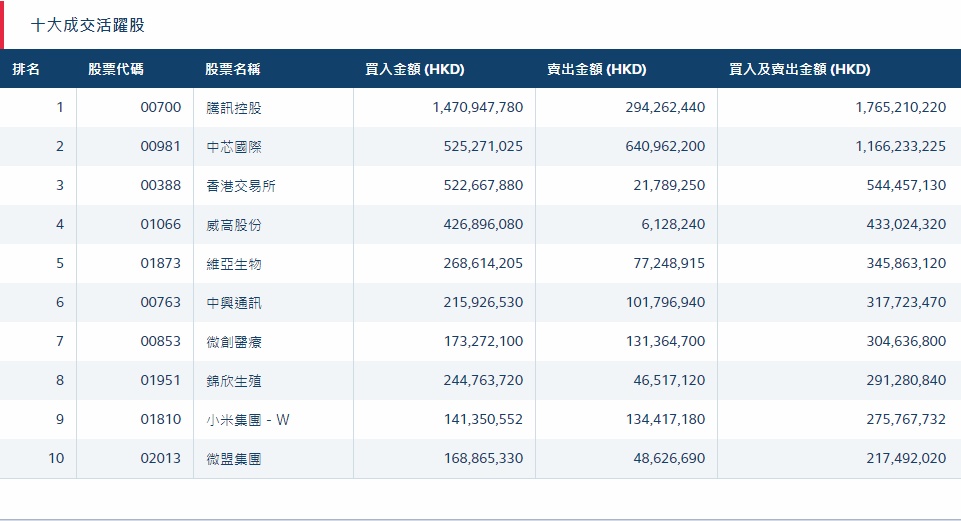Click stock name 維亞生物
This screenshot has width=961, height=521.
coord(234,264)
